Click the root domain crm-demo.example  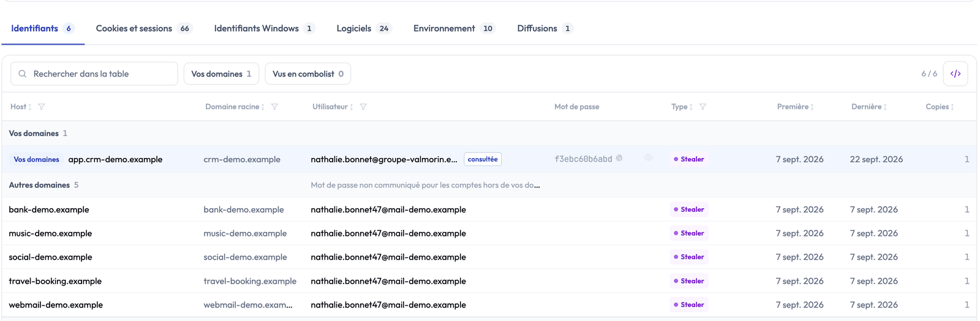tap(242, 159)
